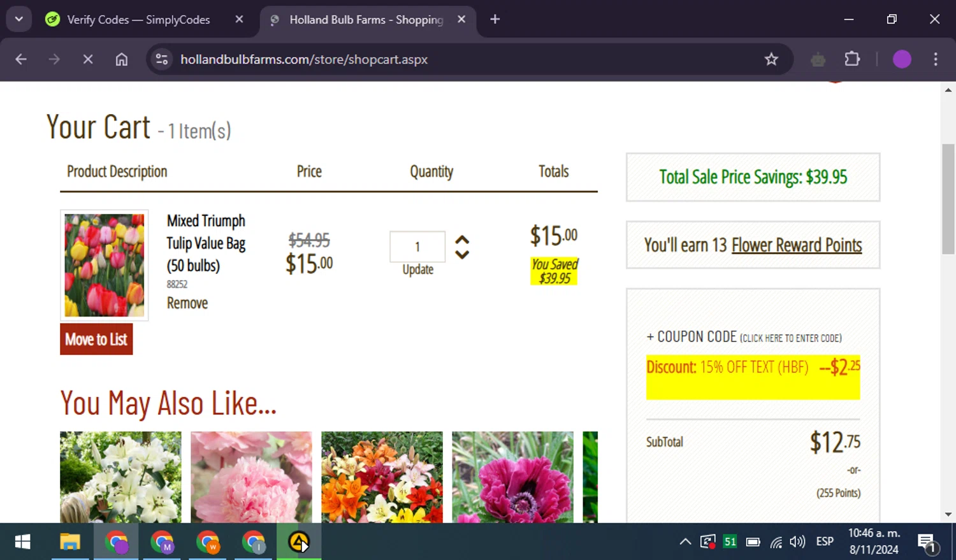Image resolution: width=956 pixels, height=560 pixels.
Task: Click the address bar URL
Action: click(x=304, y=59)
